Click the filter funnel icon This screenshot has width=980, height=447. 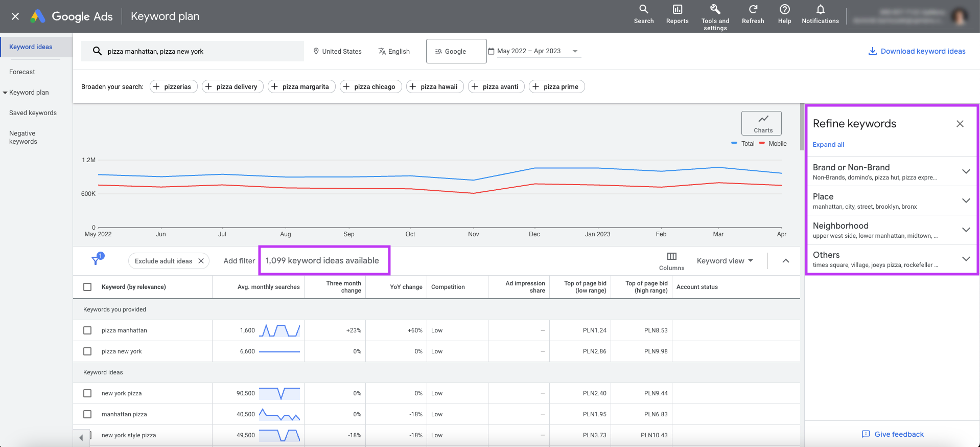point(96,260)
